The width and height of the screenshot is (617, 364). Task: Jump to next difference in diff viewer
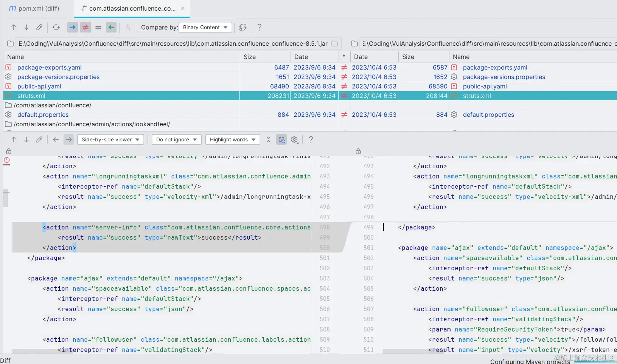click(x=26, y=139)
